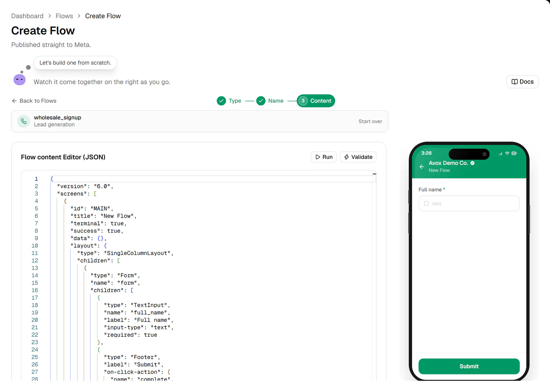Click the "name": "form" line
The height and width of the screenshot is (392, 550).
point(115,283)
